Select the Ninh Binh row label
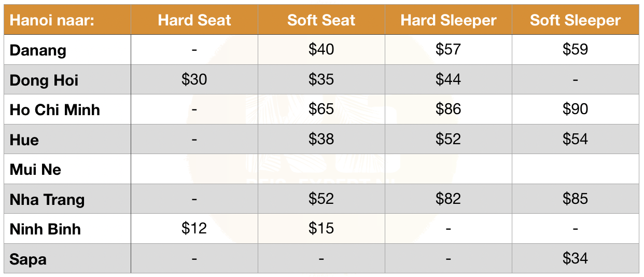644x277 pixels. pyautogui.click(x=46, y=229)
